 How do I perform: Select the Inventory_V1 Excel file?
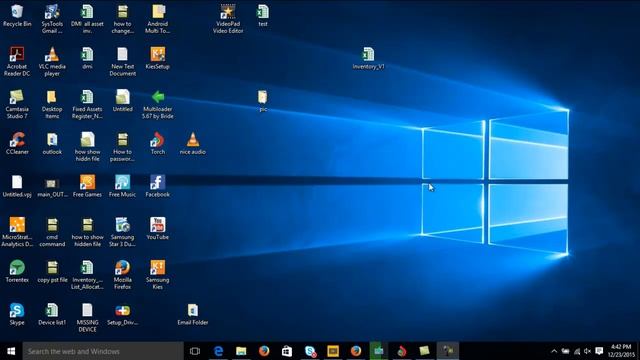[x=368, y=58]
